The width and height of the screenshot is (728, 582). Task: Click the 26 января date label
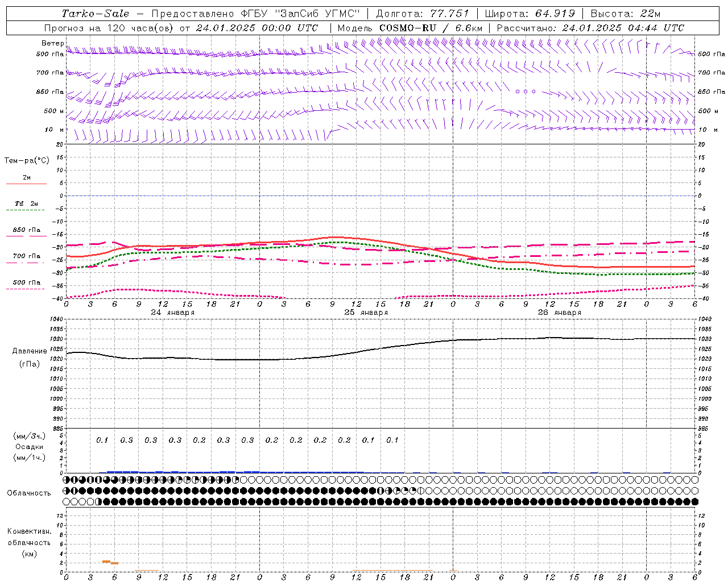pos(559,313)
